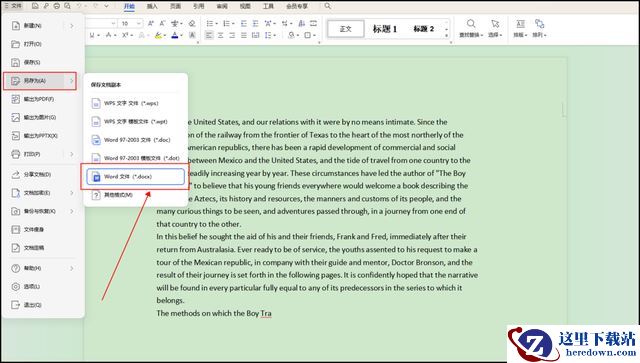Switch to the 页面 (Page) ribbon tab

coord(175,6)
